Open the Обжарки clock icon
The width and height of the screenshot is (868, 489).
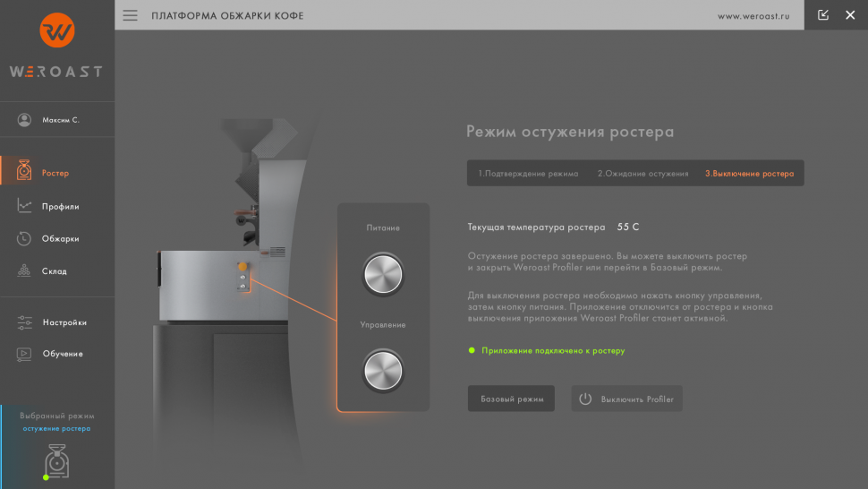pos(24,238)
